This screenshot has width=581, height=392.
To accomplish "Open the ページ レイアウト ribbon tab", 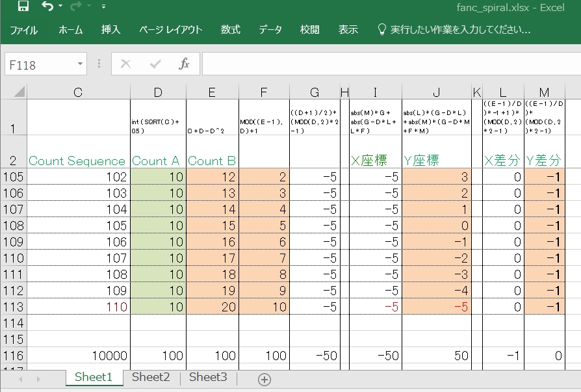I will [170, 30].
